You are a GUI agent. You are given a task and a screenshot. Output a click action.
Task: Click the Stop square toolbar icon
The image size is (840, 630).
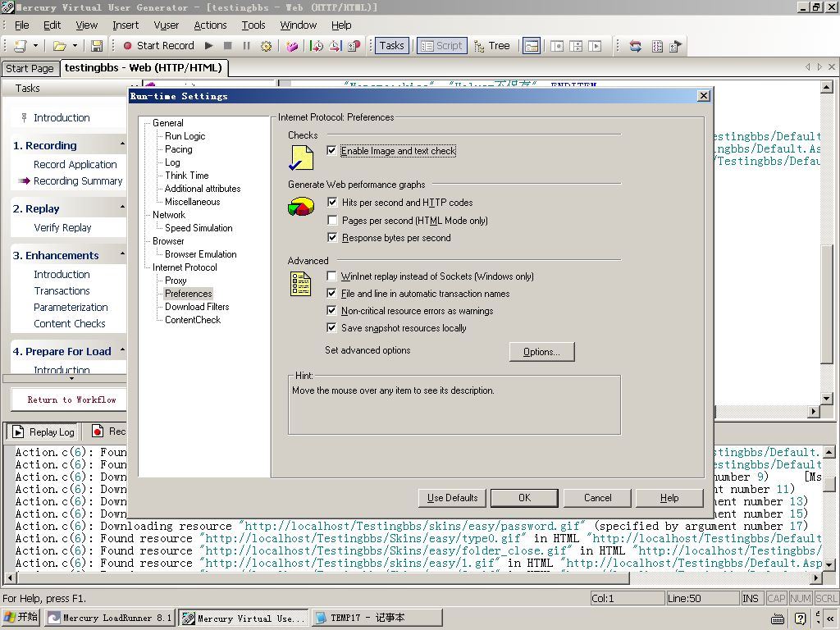(x=228, y=46)
